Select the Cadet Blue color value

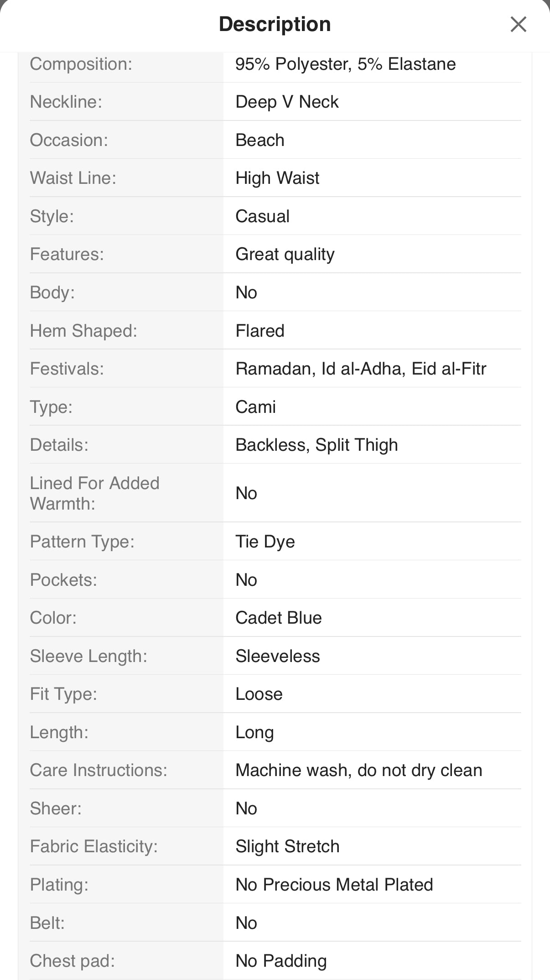click(278, 618)
